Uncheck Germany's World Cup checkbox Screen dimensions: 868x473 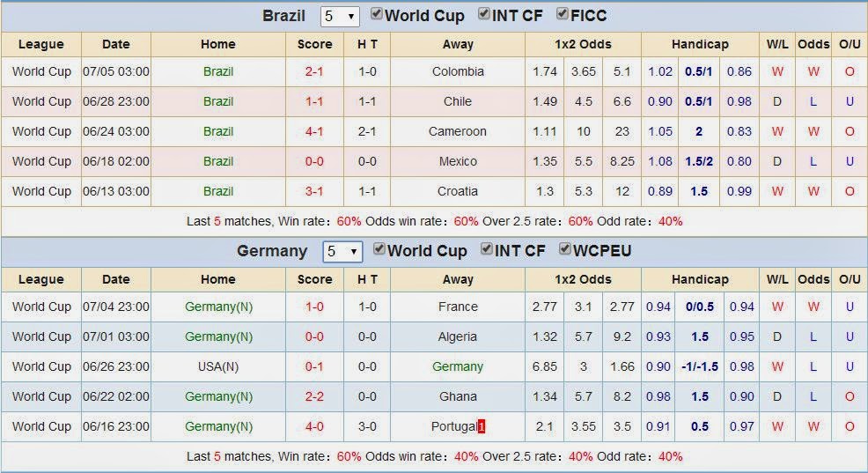point(379,248)
